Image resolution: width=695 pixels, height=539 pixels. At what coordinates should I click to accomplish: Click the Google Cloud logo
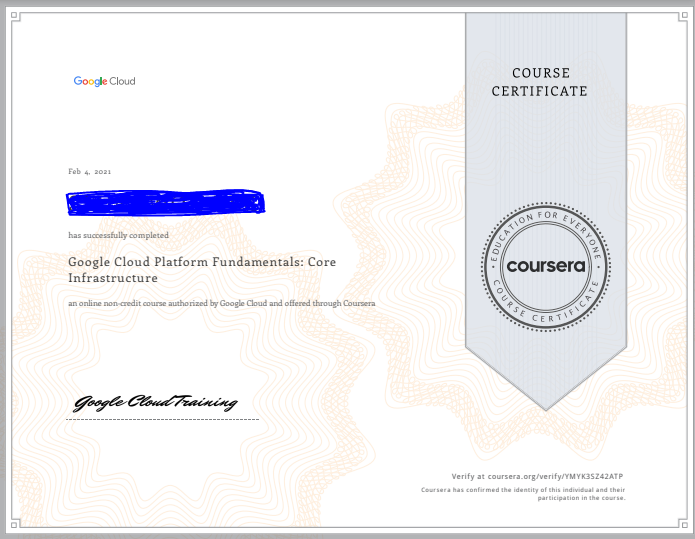click(105, 81)
